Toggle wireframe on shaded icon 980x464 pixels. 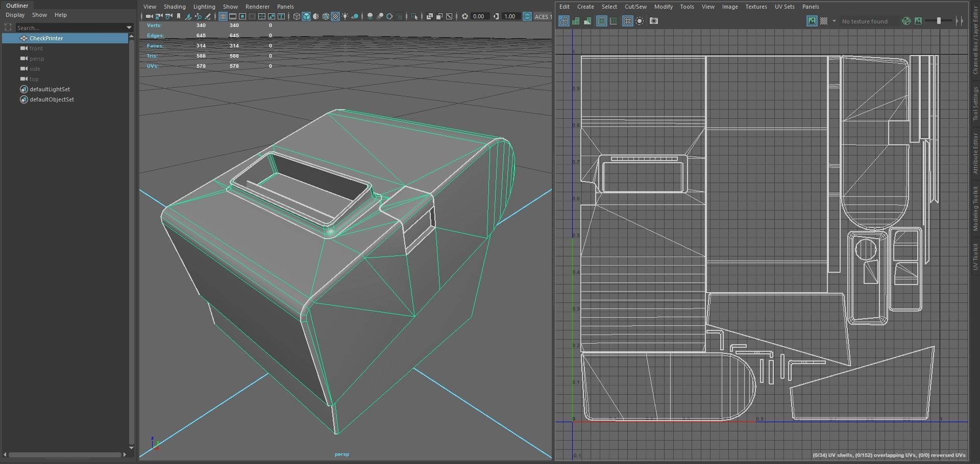click(326, 16)
